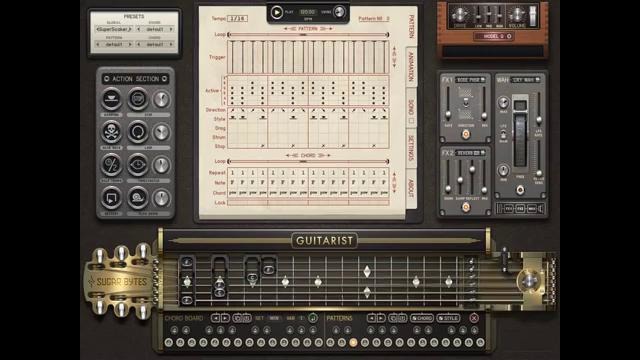Click the Loop action knob
The image size is (640, 360).
pyautogui.click(x=162, y=132)
